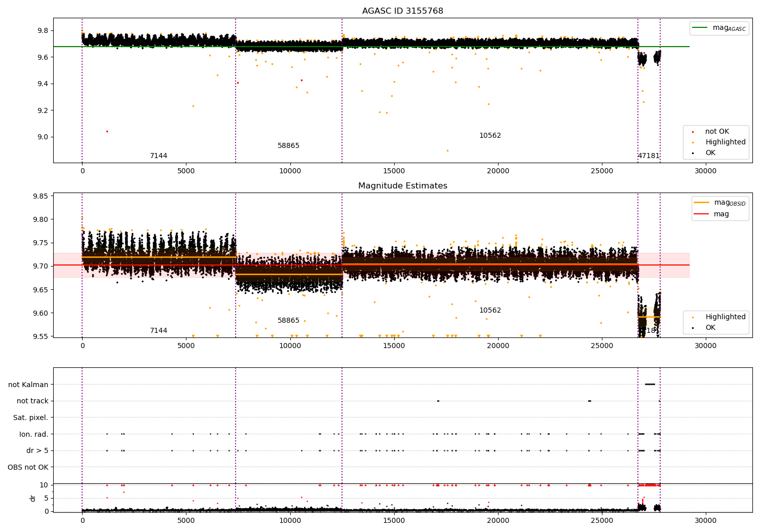Click the 'OBS not OK' row label
The width and height of the screenshot is (760, 532).
[28, 467]
